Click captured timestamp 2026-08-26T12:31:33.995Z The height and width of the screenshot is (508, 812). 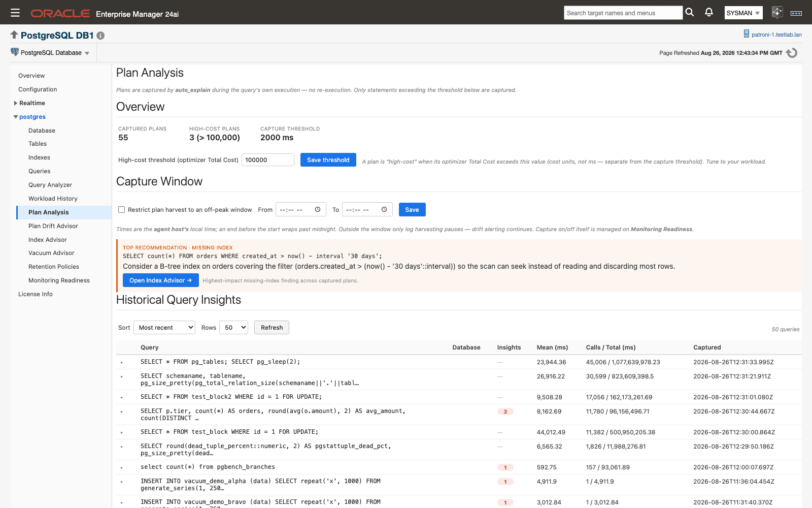point(733,362)
